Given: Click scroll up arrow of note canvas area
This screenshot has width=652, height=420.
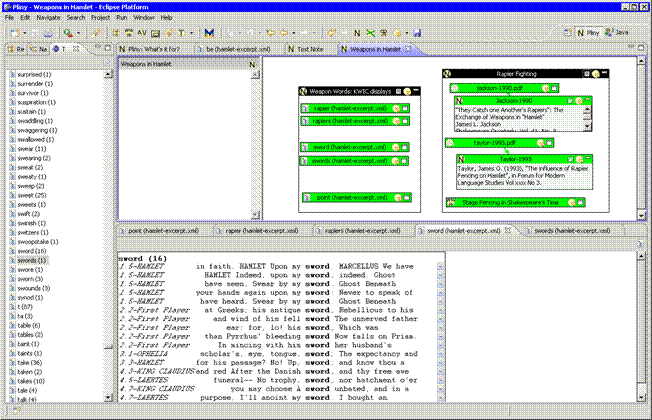Looking at the screenshot, I should pos(641,61).
